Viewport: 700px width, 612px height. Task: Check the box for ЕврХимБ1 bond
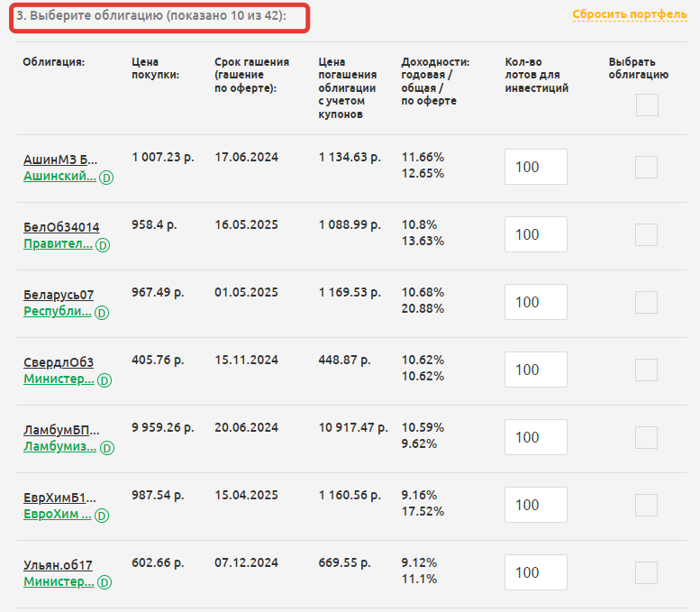(646, 505)
